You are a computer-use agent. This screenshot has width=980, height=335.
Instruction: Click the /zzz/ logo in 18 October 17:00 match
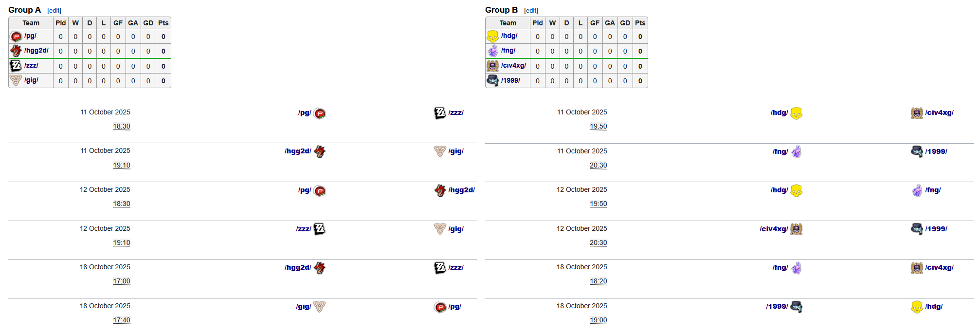(x=440, y=268)
